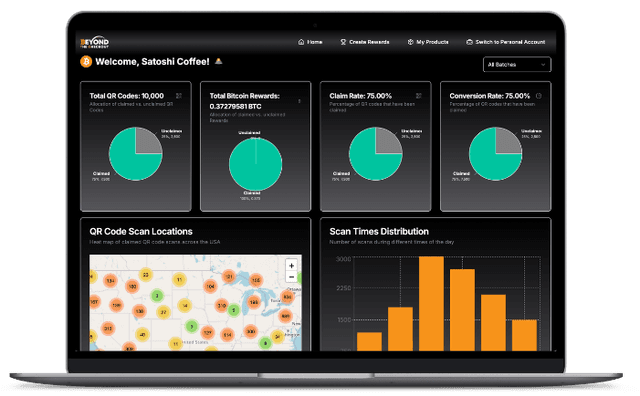The height and width of the screenshot is (396, 640).
Task: Click the Beyond The Checkout logo
Action: pos(95,42)
